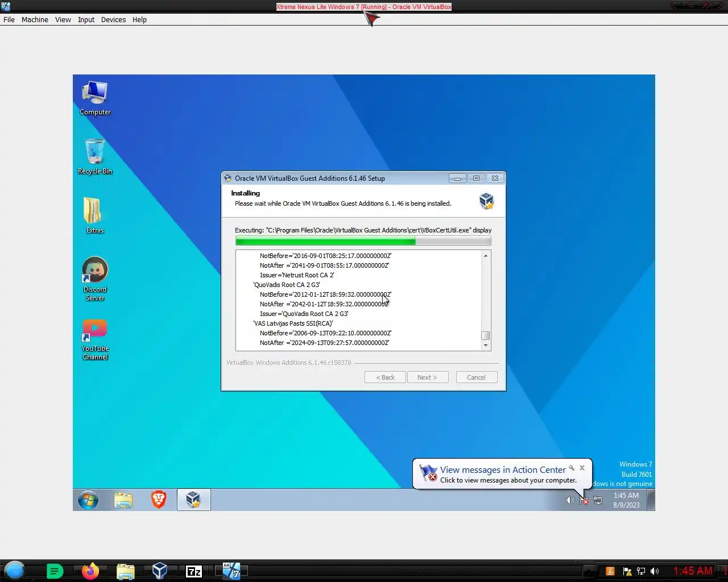Open the VirtualBox File menu

coord(9,19)
